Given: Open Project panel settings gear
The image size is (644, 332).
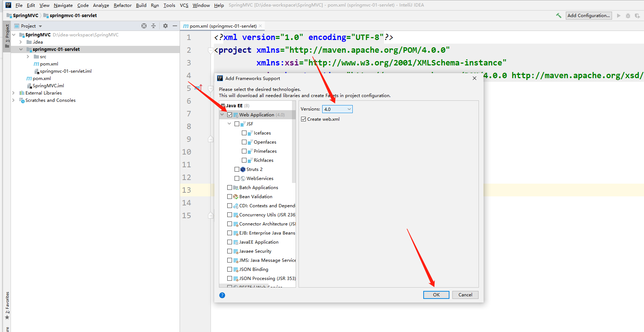Looking at the screenshot, I should (x=165, y=26).
